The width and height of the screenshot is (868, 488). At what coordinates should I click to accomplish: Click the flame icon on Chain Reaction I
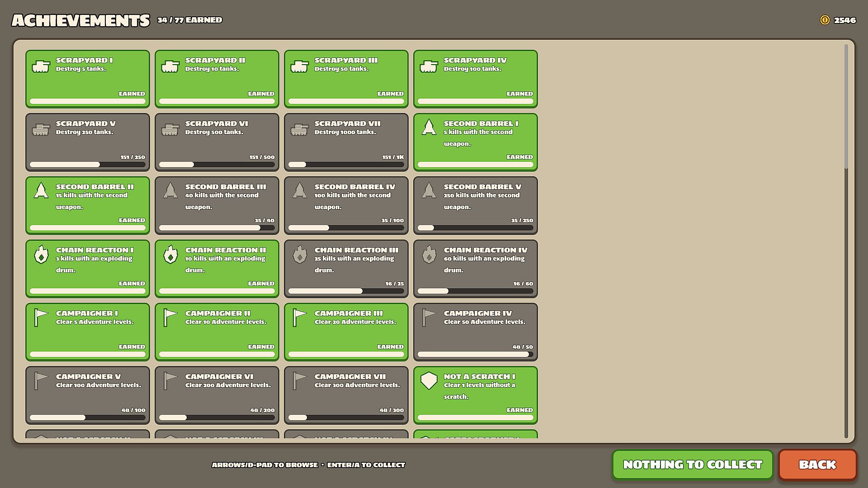coord(41,254)
